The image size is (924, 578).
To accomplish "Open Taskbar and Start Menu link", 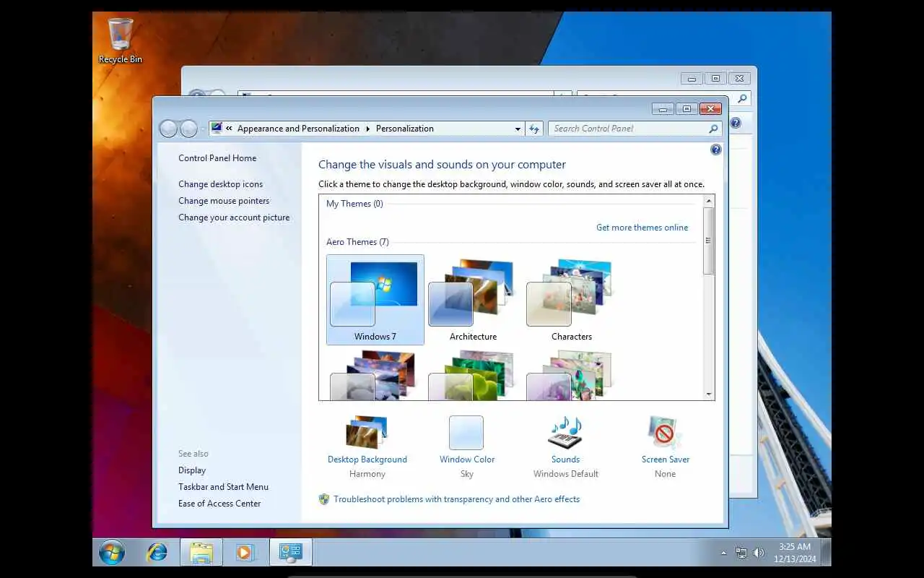I will (x=223, y=487).
